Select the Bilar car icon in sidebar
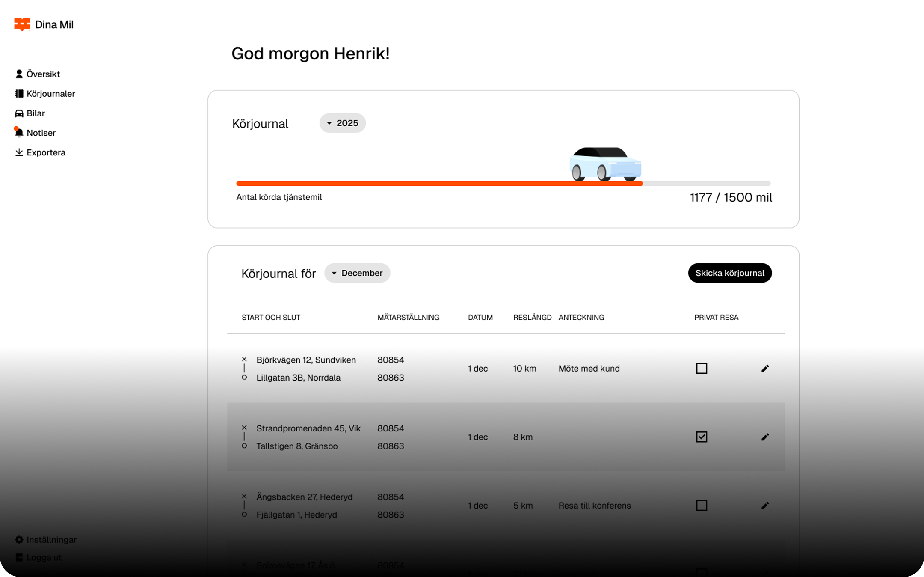The height and width of the screenshot is (577, 924). click(x=20, y=113)
